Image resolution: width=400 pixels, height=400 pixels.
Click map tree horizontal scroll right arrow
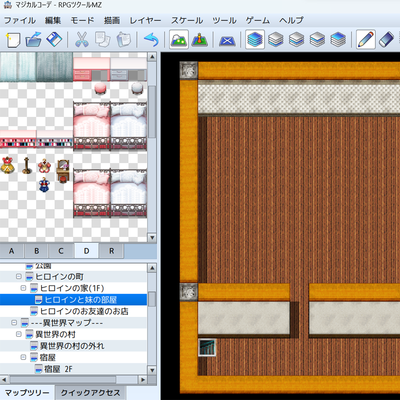pos(143,379)
